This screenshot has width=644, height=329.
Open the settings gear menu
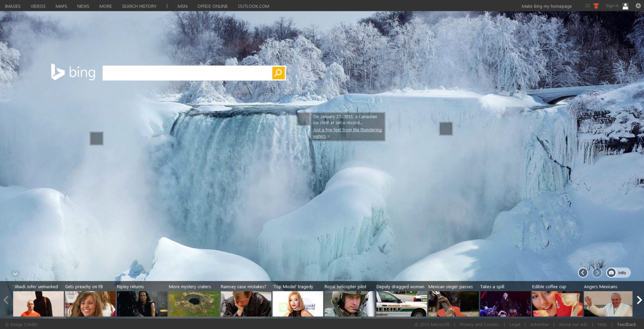[x=638, y=6]
